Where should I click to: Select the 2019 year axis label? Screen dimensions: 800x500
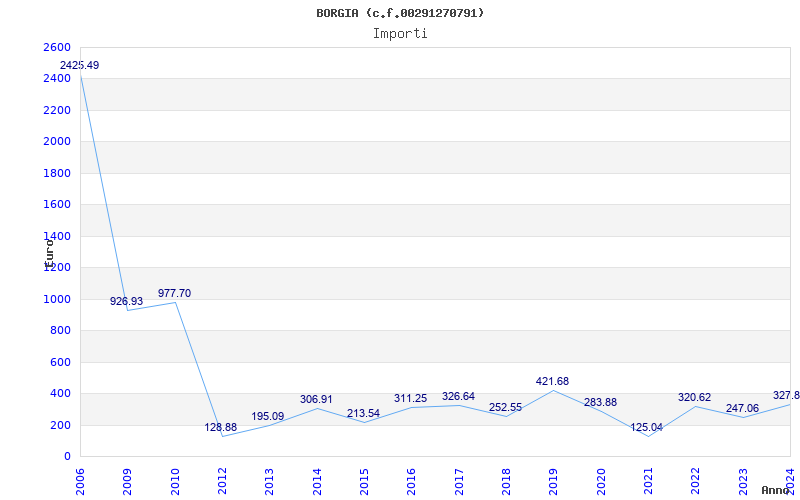[553, 481]
